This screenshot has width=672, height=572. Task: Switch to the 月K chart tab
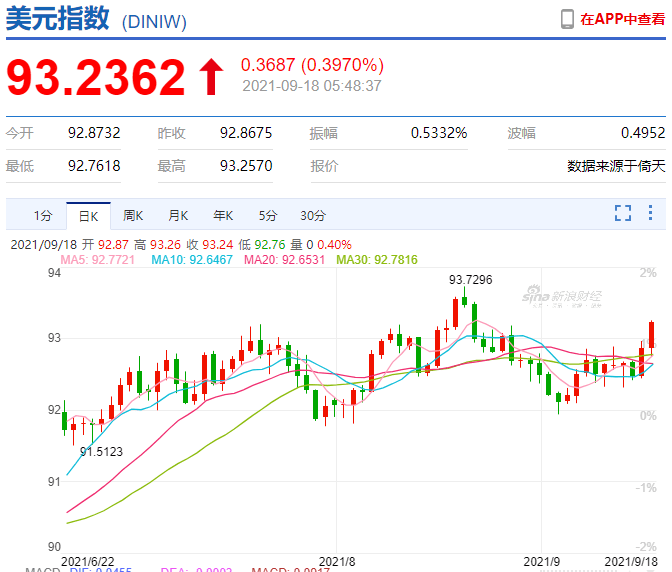[178, 216]
